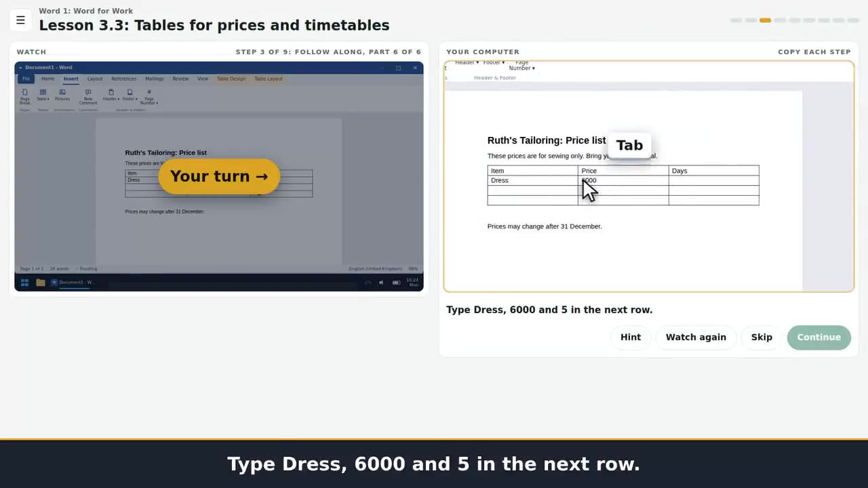Open the File Explorer folder in the video taskbar

(40, 282)
